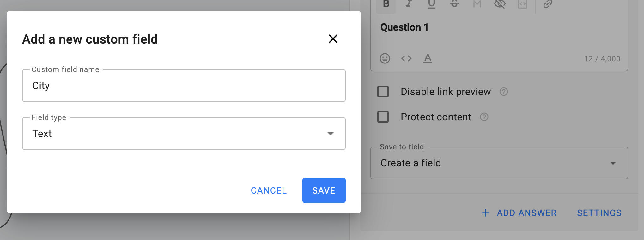Cancel adding the custom field

tap(269, 190)
